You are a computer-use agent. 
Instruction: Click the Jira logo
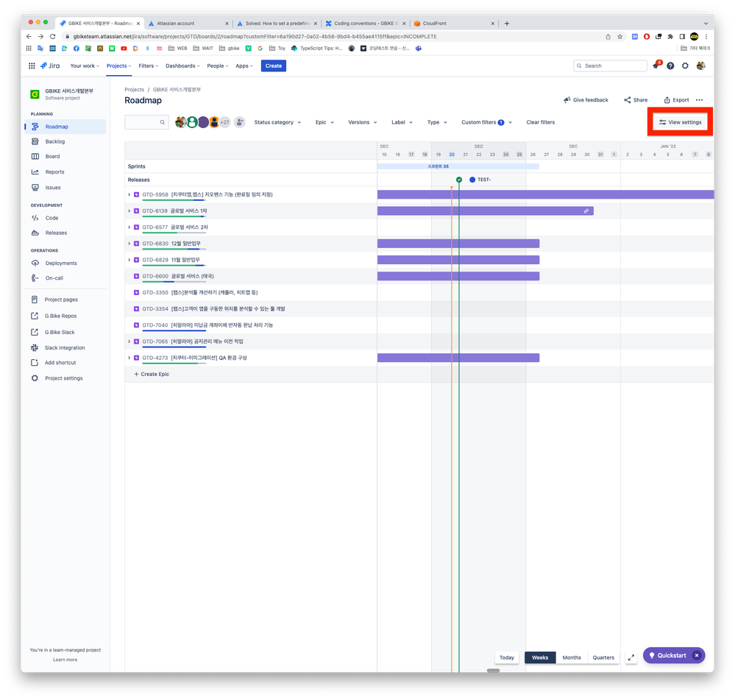point(50,66)
